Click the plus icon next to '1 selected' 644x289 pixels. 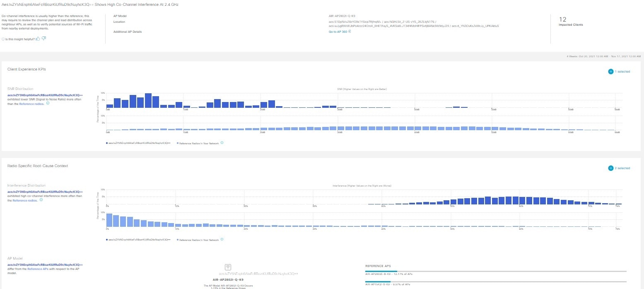point(610,71)
